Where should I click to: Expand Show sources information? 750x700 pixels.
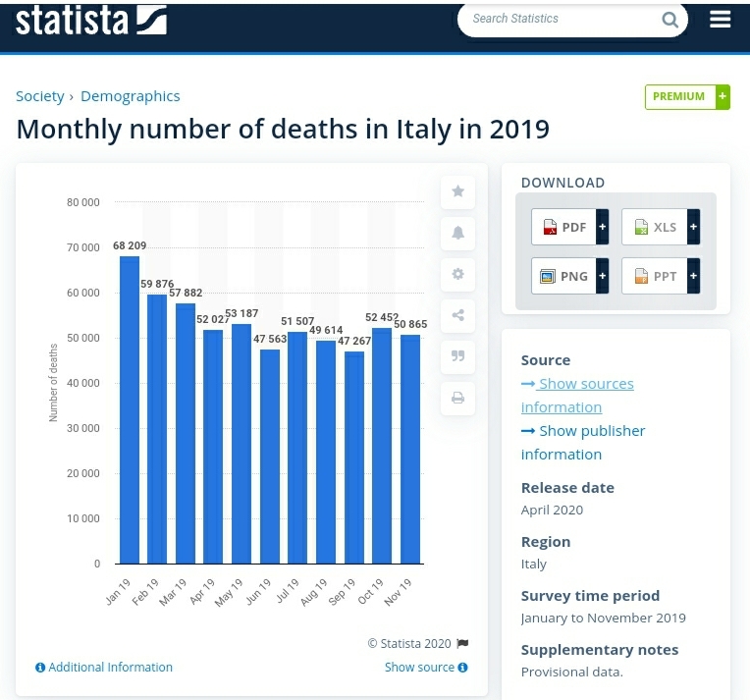(577, 395)
